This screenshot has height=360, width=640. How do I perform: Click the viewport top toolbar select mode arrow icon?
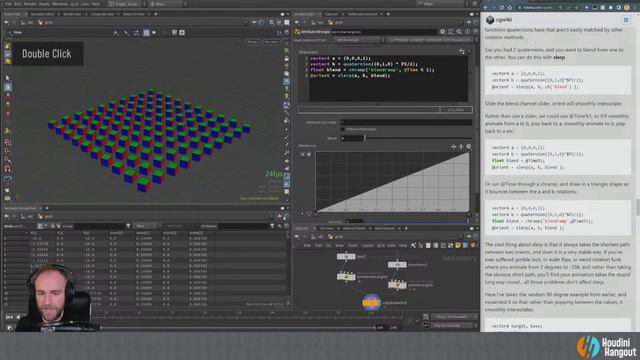point(116,33)
